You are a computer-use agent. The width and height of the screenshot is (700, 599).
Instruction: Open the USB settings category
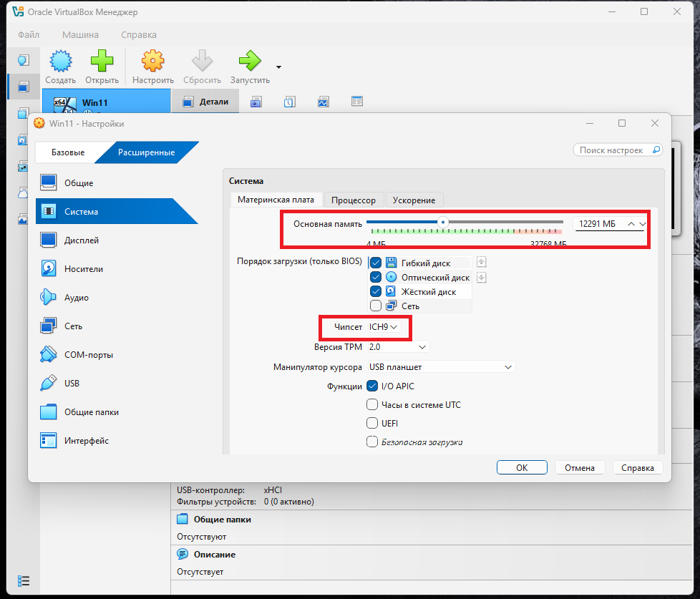72,384
